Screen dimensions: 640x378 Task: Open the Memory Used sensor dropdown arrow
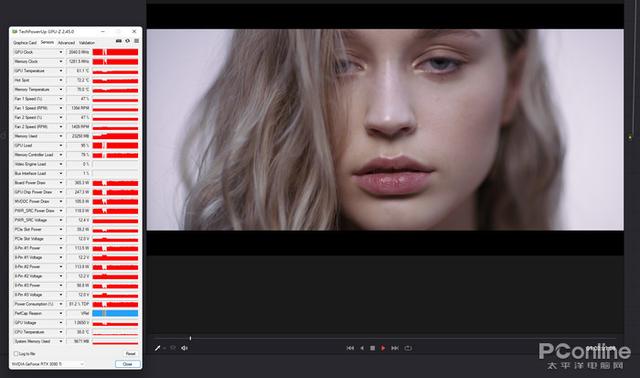(61, 136)
